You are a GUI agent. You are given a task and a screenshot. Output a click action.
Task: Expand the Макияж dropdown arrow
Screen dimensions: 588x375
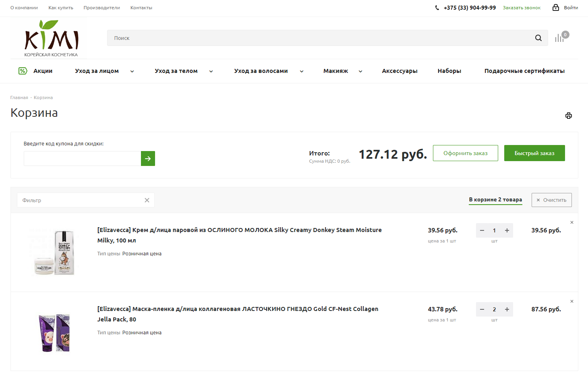click(x=360, y=71)
